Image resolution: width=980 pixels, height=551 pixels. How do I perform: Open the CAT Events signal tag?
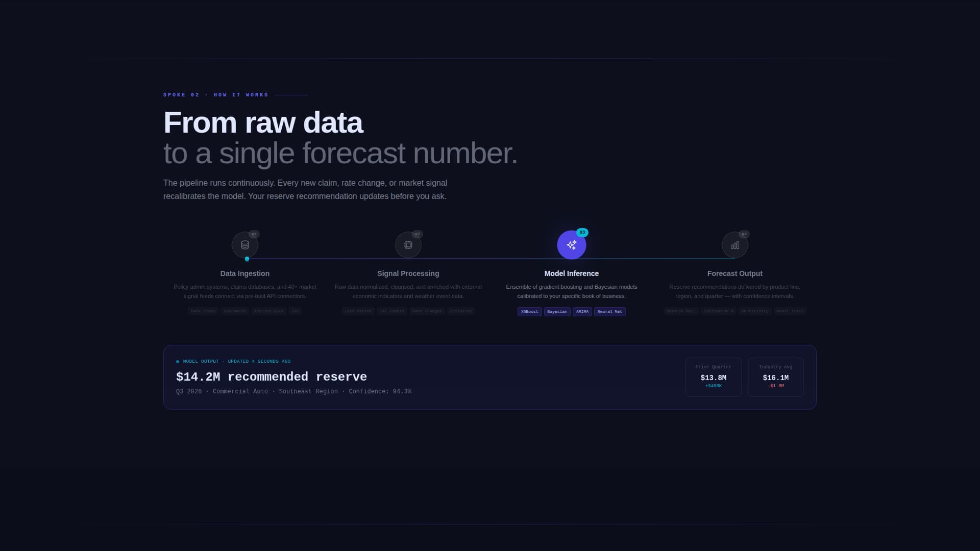coord(391,311)
